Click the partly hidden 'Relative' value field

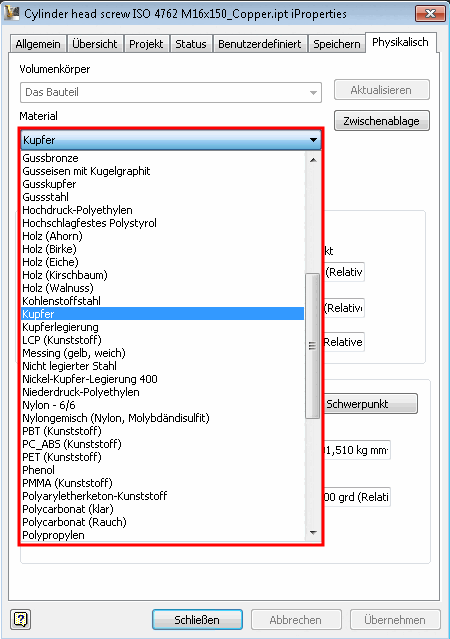(344, 342)
